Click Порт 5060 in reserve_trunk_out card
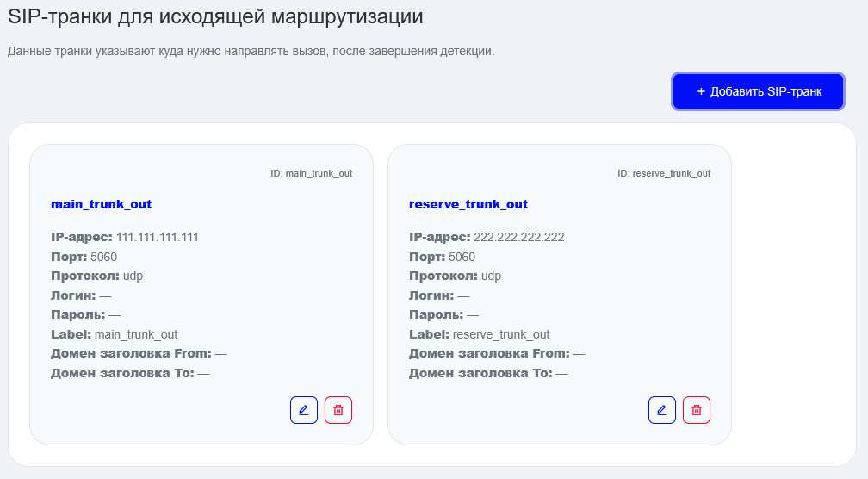This screenshot has height=479, width=868. tap(443, 257)
